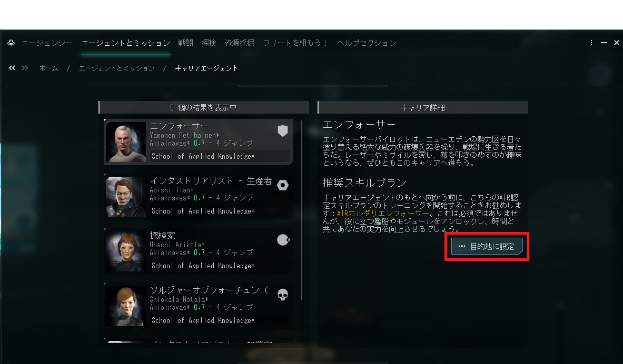This screenshot has height=364, width=623.
Task: Click the Abishi Tian* name text
Action: point(172,190)
